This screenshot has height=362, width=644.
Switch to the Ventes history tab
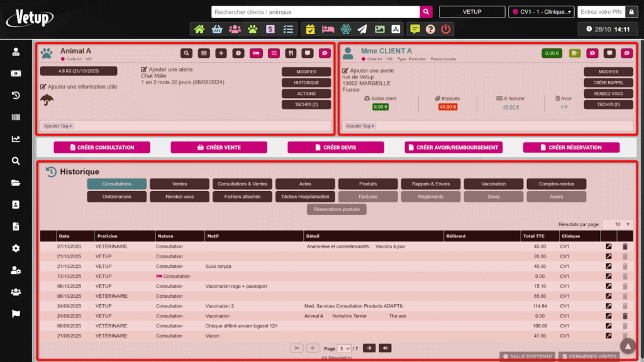point(179,184)
